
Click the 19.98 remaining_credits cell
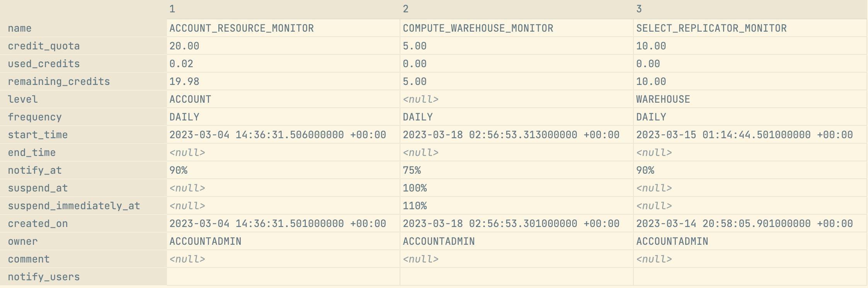[283, 81]
